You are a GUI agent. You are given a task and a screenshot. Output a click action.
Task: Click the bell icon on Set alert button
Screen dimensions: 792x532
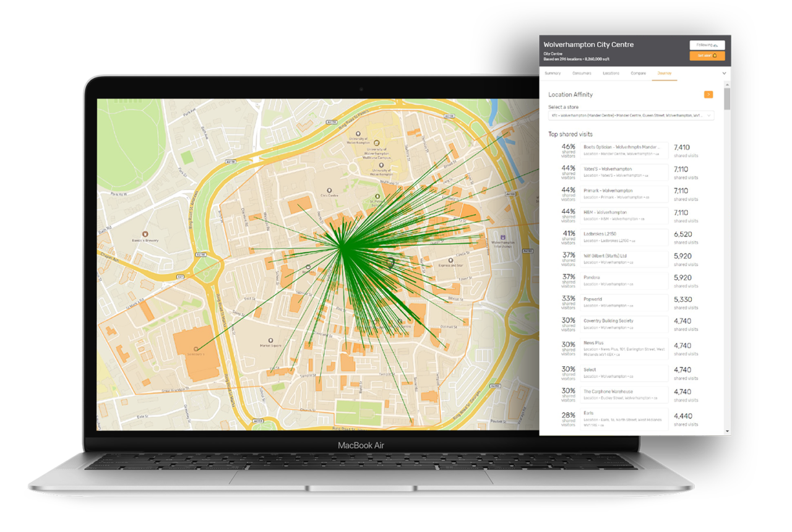tap(715, 56)
